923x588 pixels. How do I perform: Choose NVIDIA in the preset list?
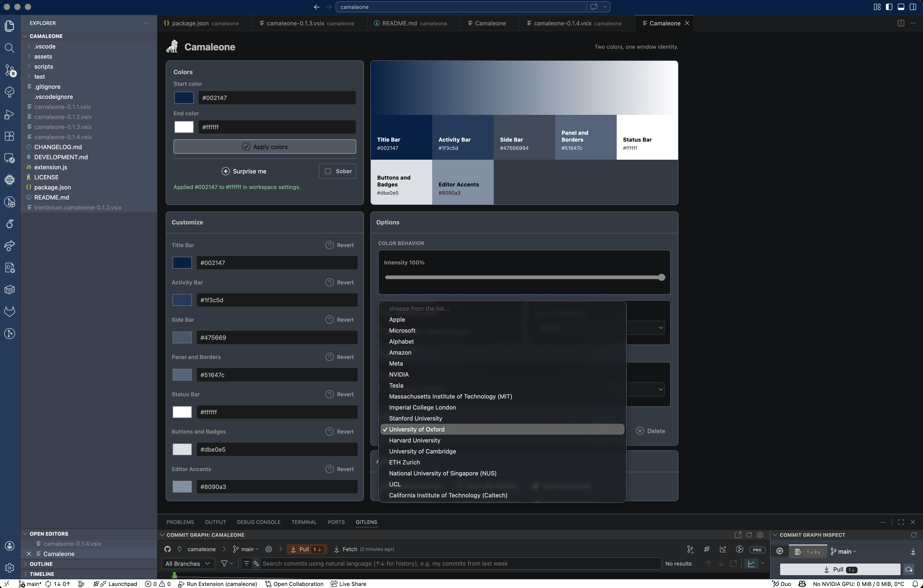click(x=502, y=374)
